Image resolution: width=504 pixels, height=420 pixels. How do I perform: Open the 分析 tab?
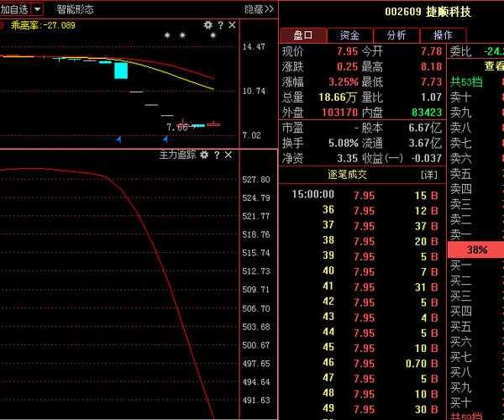[396, 35]
